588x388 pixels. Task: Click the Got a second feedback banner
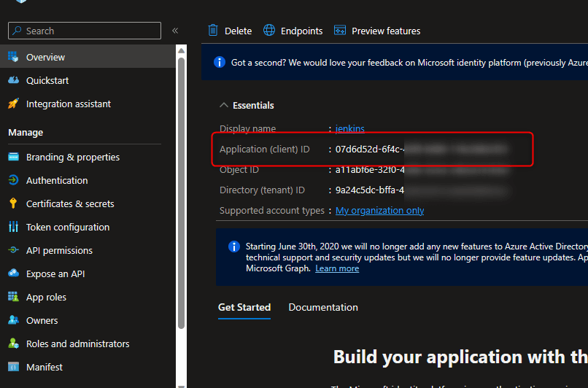tap(395, 62)
